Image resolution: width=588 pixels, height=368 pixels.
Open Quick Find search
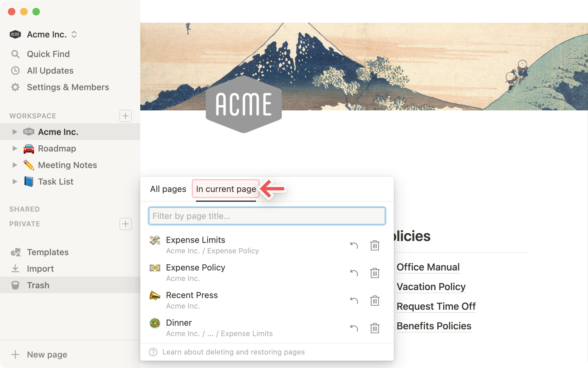48,53
